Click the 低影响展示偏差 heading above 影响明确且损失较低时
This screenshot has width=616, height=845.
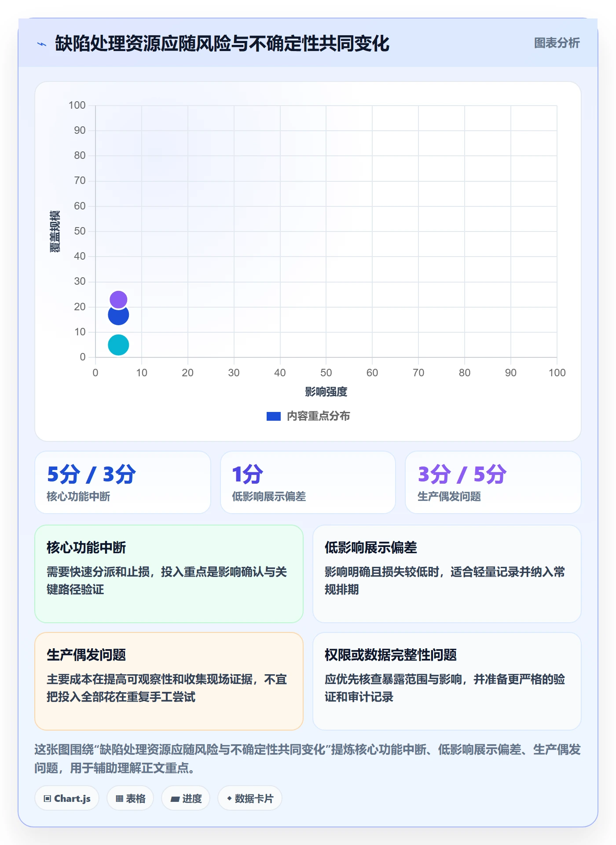coord(371,548)
